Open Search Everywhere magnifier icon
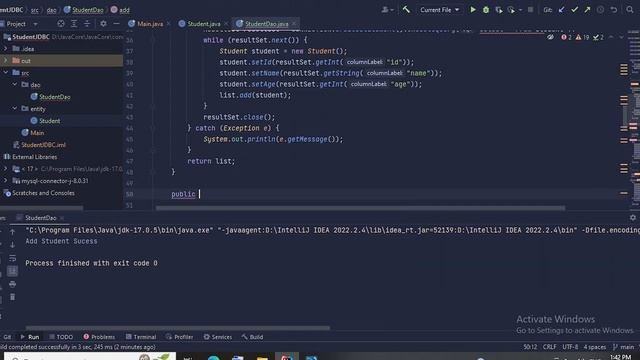 point(630,10)
